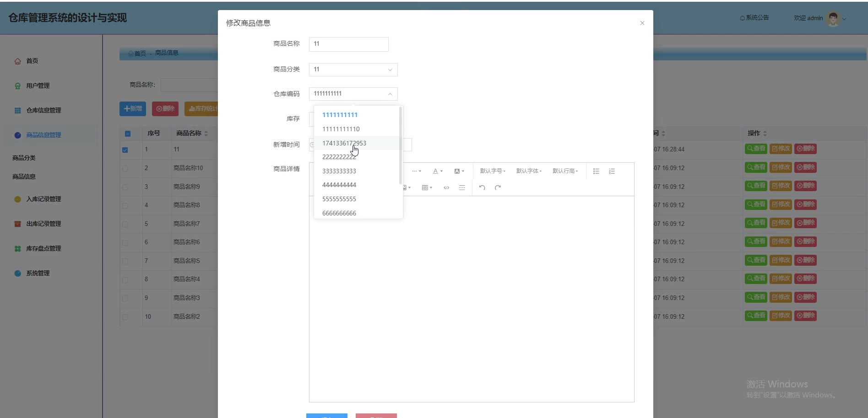868x418 pixels.
Task: Open the 商品分类 sidebar submenu item
Action: 24,158
